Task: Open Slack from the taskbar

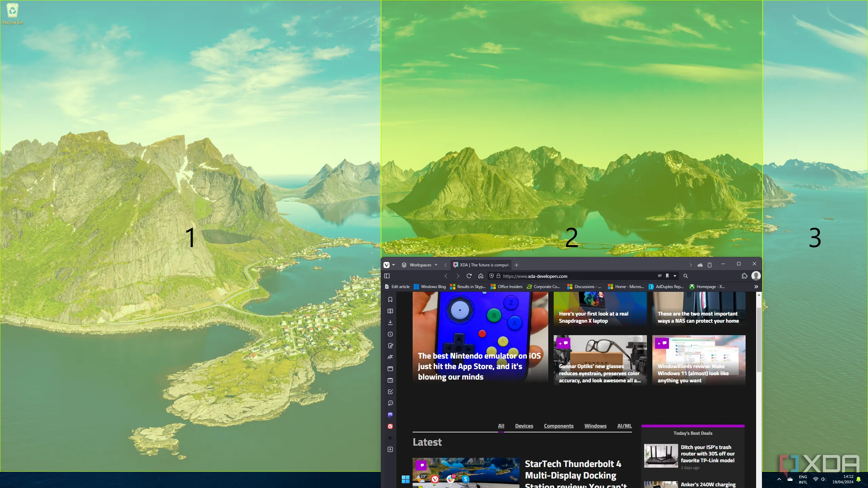Action: click(450, 479)
